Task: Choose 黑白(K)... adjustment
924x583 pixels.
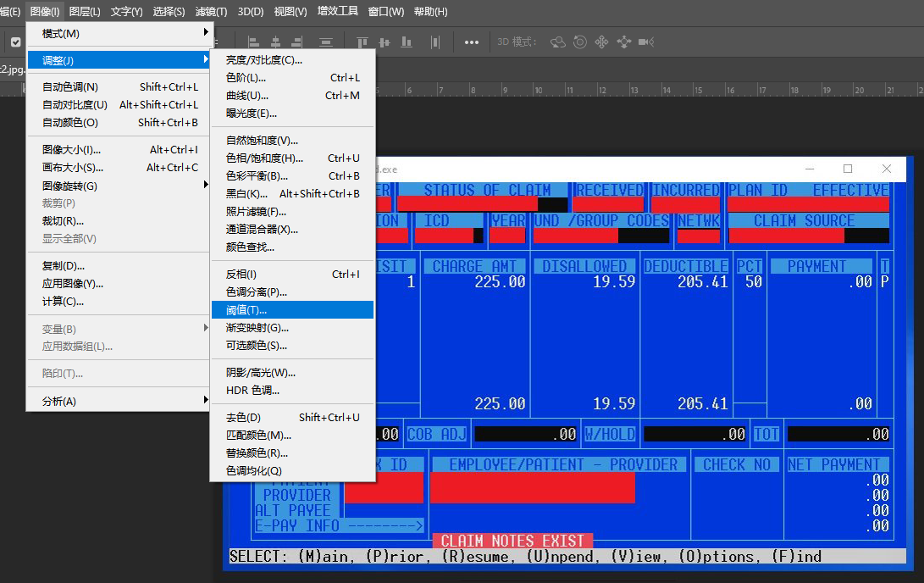Action: click(292, 193)
